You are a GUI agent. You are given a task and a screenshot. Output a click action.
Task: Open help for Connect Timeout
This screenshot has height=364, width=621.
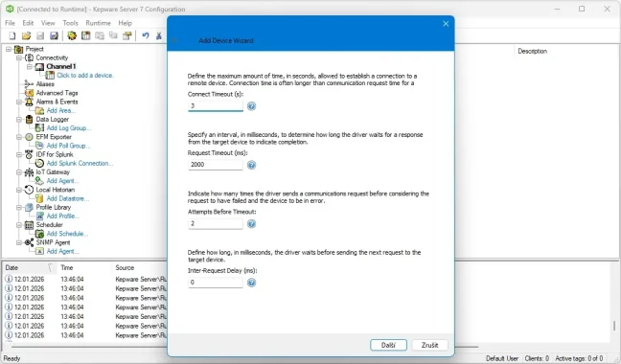tap(251, 106)
